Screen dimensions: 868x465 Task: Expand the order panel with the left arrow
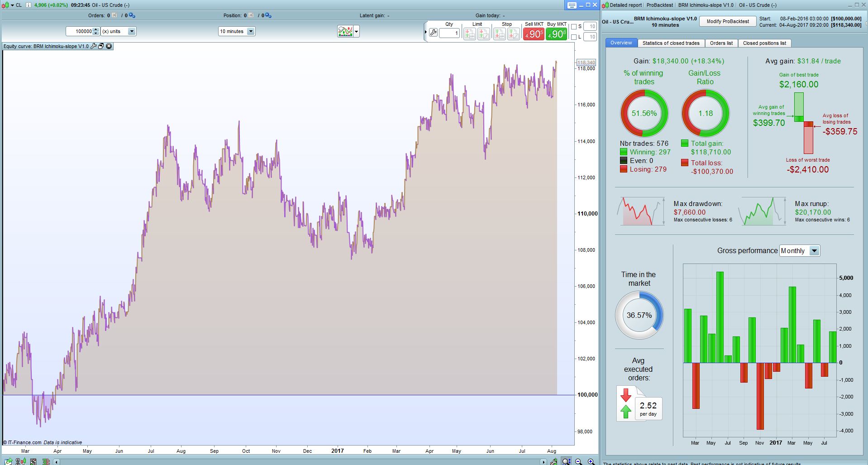pos(425,32)
